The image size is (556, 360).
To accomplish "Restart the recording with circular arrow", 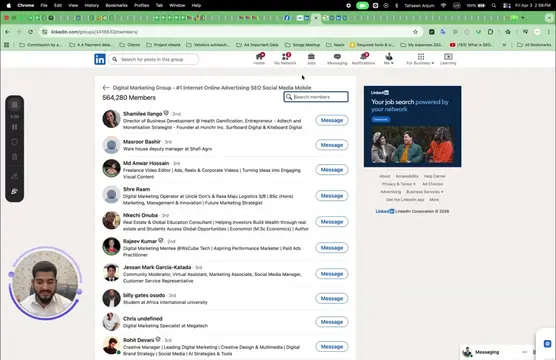I will (x=15, y=142).
